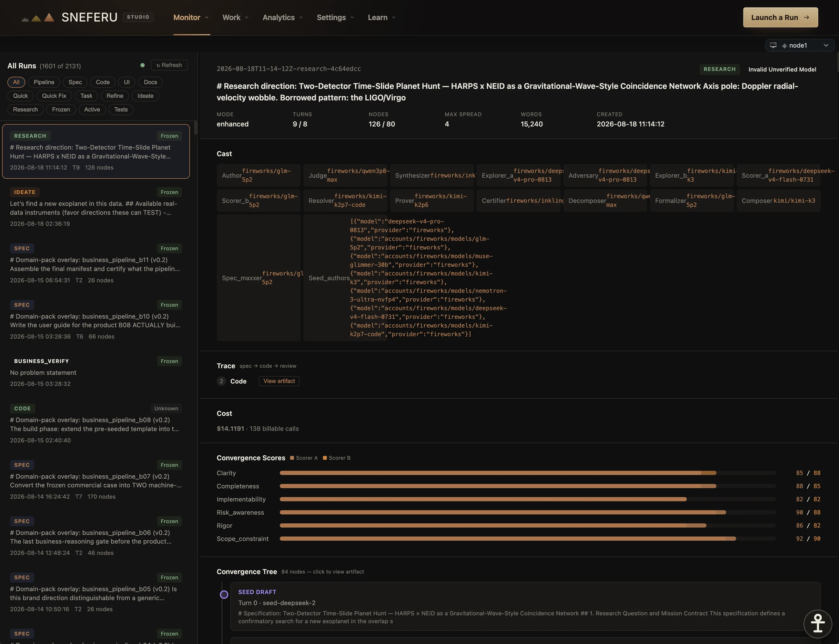
Task: Click the Scorer B legend swatch
Action: point(325,458)
